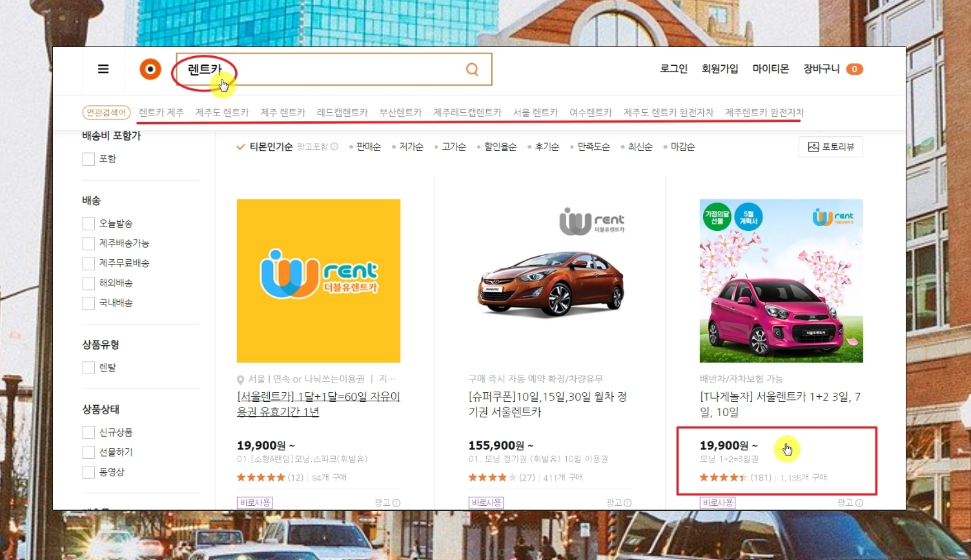Check the 포함 shipping-cost checkbox

[88, 159]
